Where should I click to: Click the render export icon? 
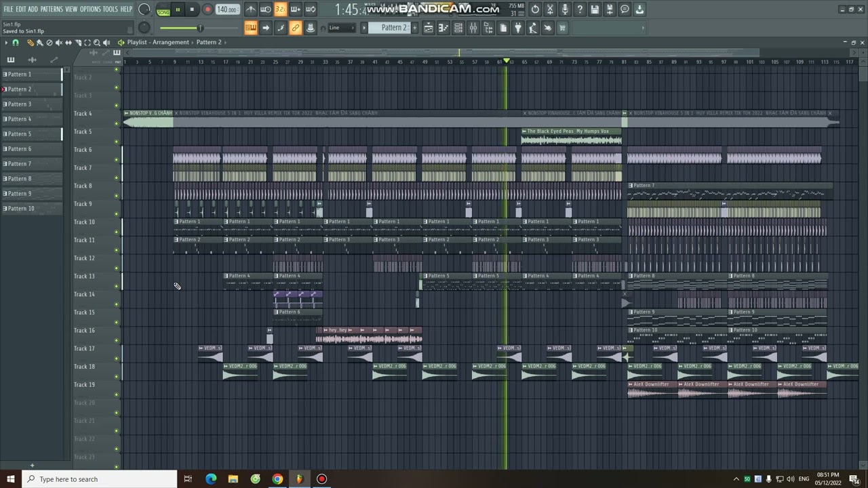[x=610, y=9]
